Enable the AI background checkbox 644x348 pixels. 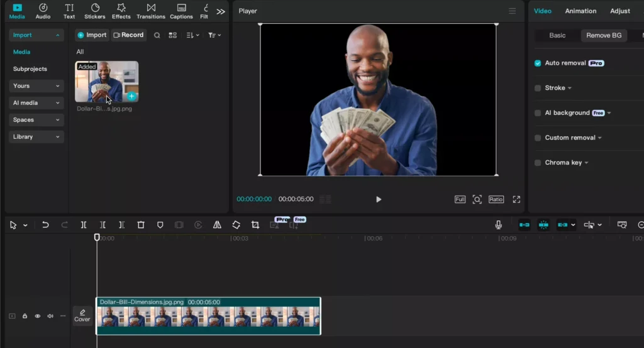[538, 113]
